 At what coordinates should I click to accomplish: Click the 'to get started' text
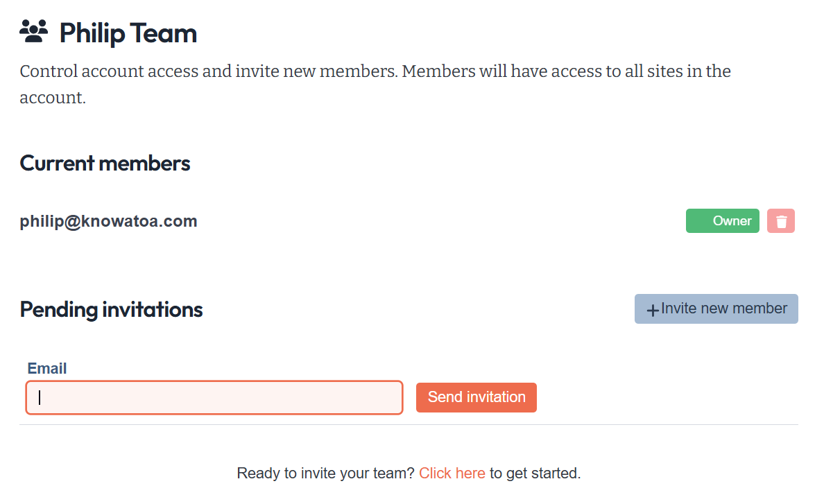pos(535,473)
